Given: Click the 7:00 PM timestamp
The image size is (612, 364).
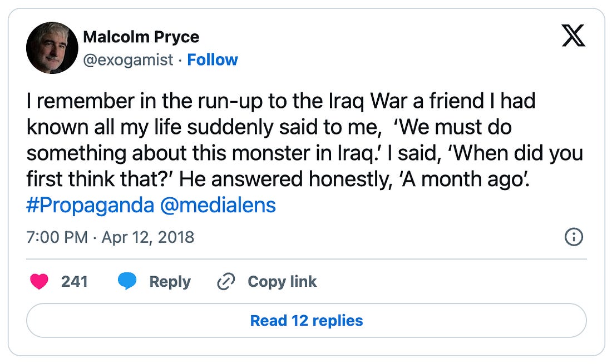Looking at the screenshot, I should (x=57, y=237).
